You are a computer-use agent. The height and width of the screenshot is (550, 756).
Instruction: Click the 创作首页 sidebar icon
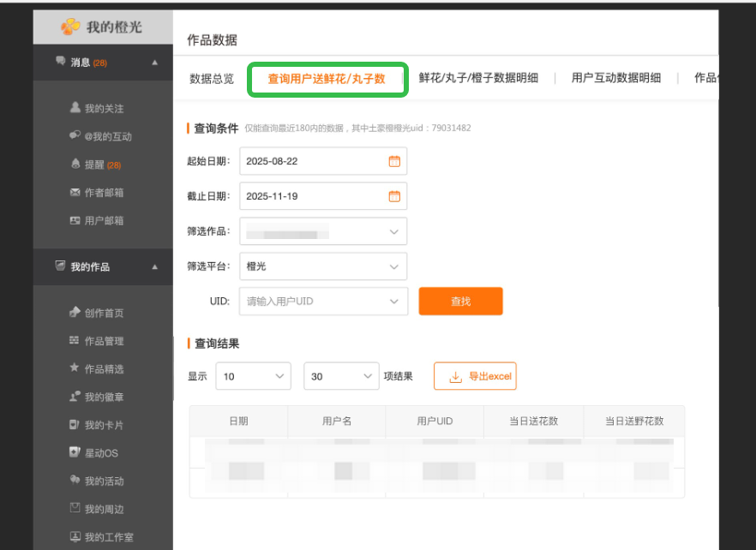(75, 313)
